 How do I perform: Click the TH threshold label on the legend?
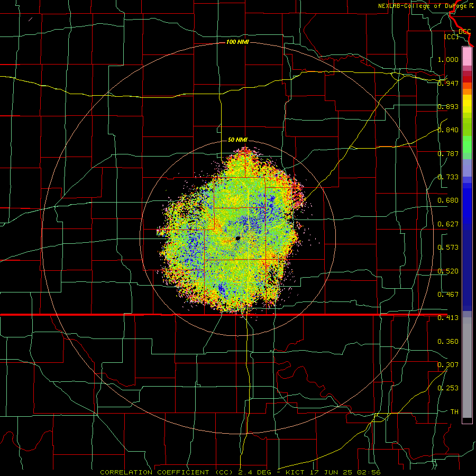(x=454, y=412)
